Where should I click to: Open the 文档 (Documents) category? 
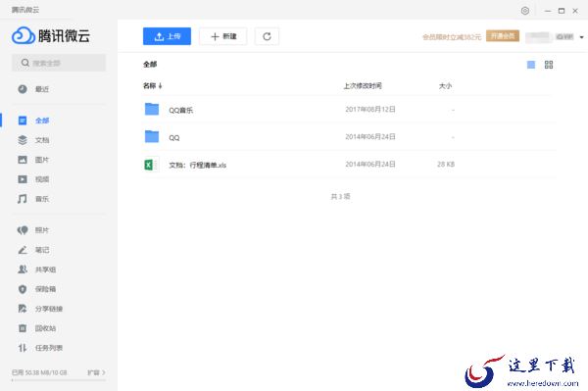42,140
